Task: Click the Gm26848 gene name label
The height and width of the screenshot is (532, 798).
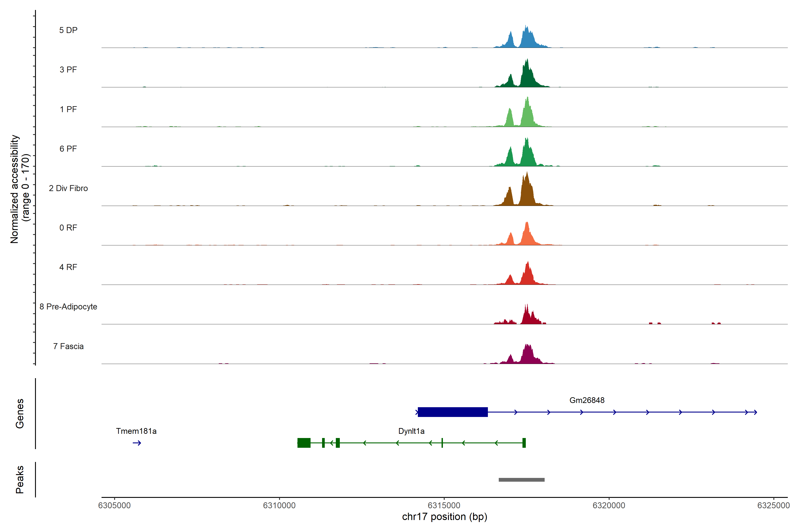Action: pos(587,400)
